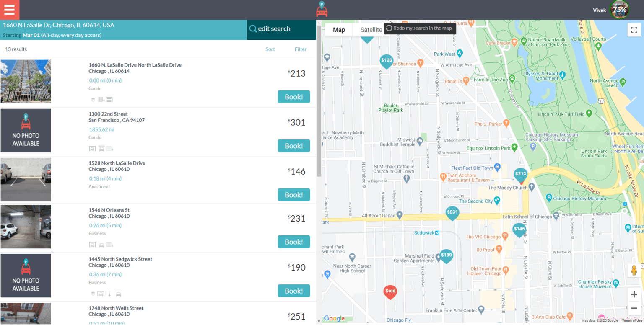Select the $231 map price pin
This screenshot has height=325, width=644.
click(452, 213)
